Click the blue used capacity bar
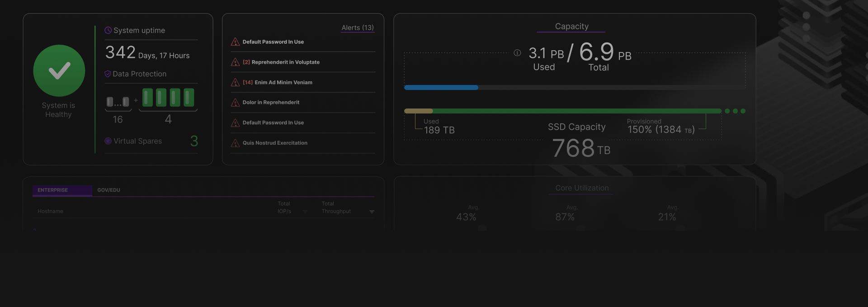The height and width of the screenshot is (307, 868). point(441,88)
